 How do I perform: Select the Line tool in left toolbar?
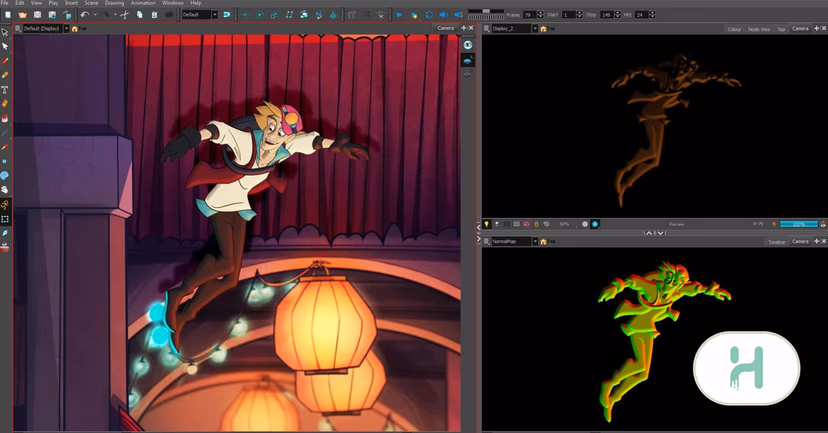pyautogui.click(x=5, y=133)
